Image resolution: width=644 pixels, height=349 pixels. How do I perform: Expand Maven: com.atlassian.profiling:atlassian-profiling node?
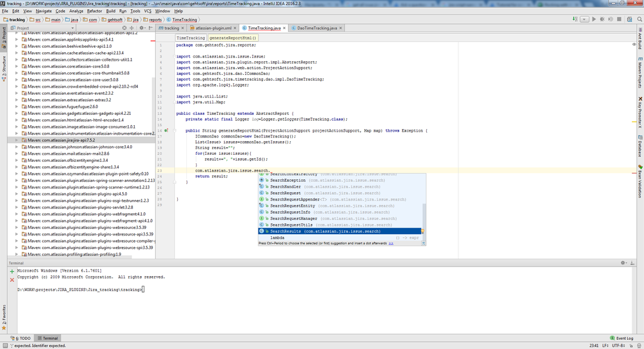(x=16, y=254)
